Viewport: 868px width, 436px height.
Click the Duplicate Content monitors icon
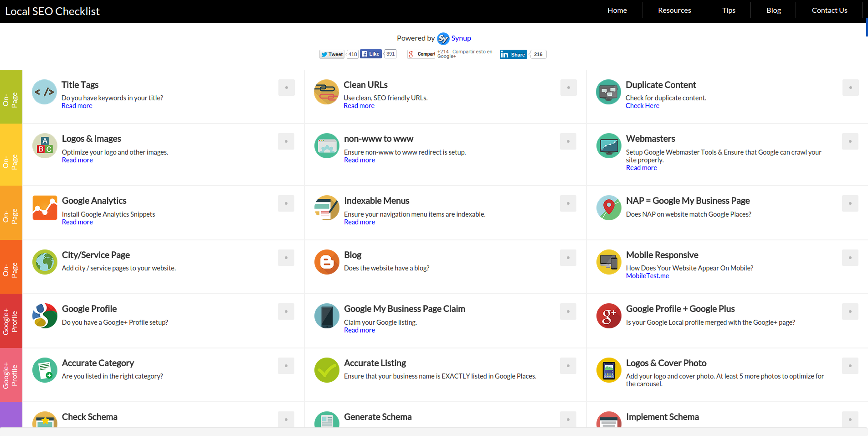tap(609, 92)
